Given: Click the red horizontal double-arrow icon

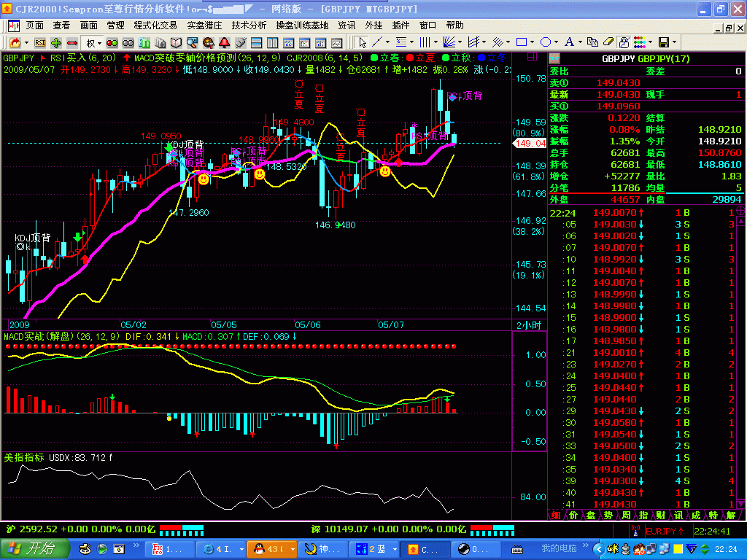Looking at the screenshot, I should [x=72, y=42].
